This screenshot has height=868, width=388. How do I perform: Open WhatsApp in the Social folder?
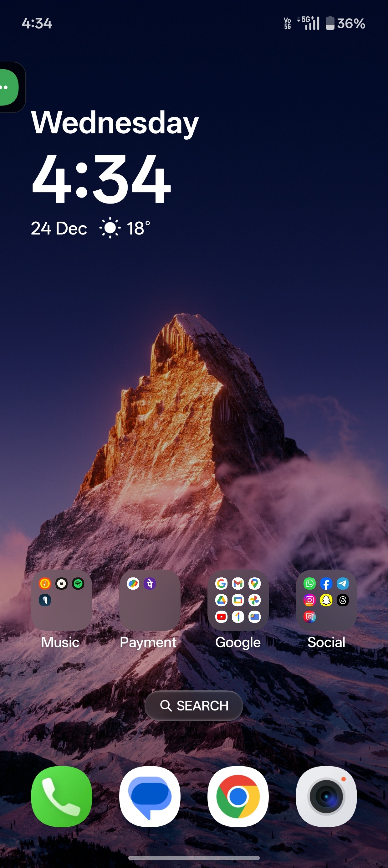[309, 583]
